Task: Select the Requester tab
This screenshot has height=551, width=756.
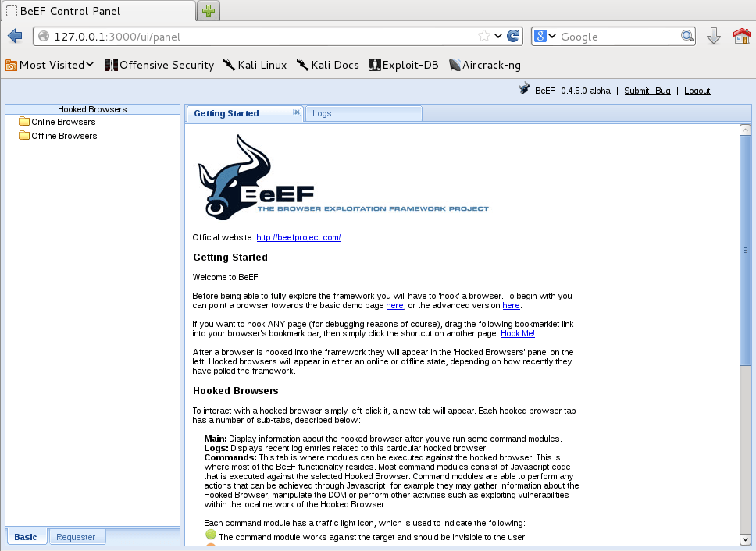Action: point(77,537)
